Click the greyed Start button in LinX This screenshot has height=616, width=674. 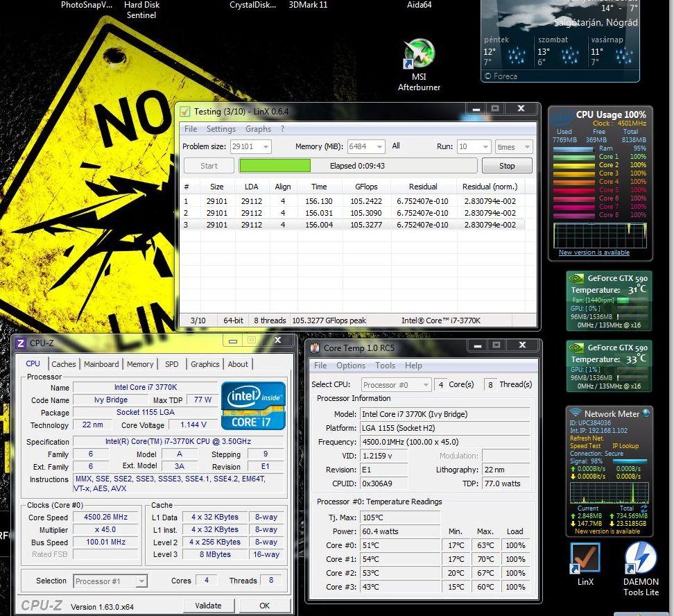[209, 166]
